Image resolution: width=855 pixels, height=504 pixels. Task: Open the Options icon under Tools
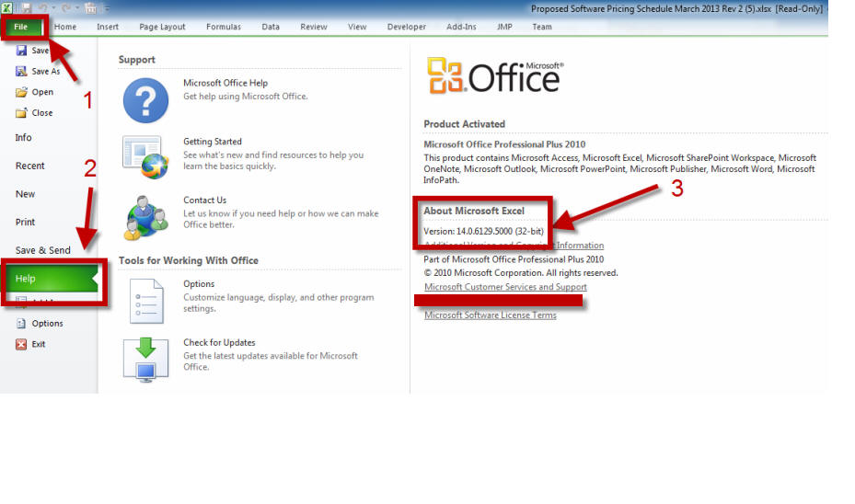(145, 301)
